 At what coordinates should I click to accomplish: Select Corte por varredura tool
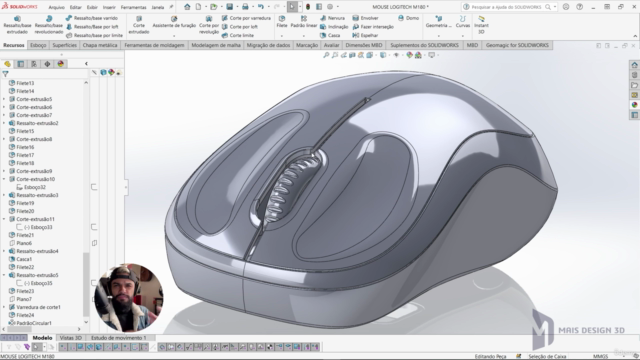246,18
